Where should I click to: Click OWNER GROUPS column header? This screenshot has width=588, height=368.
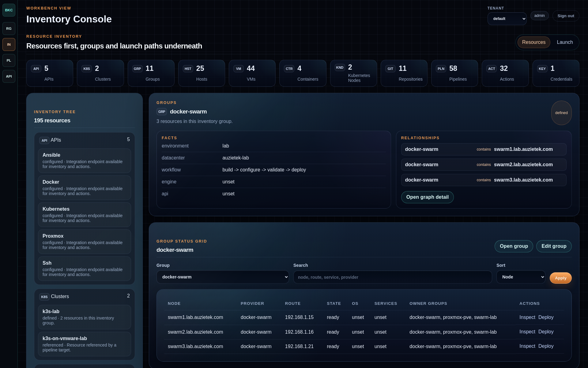[428, 304]
